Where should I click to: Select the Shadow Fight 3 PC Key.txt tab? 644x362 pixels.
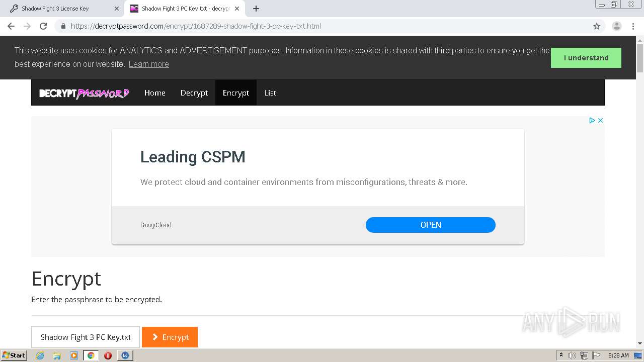[184, 9]
